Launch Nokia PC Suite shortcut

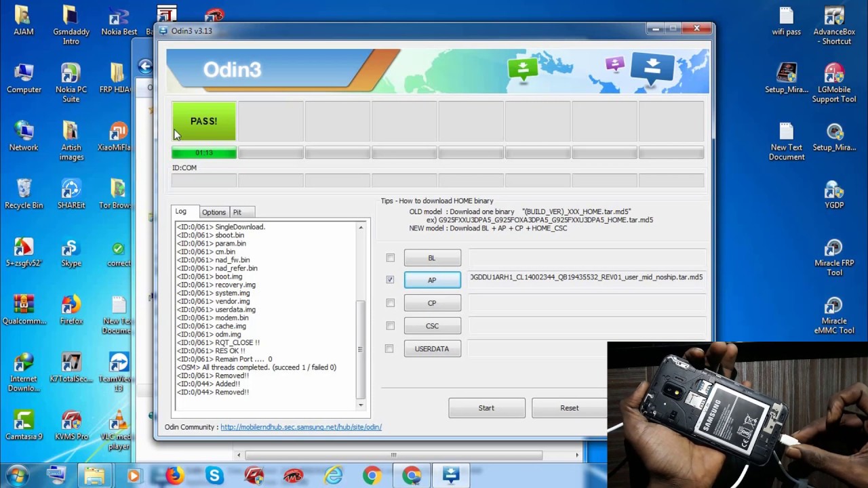[x=71, y=83]
